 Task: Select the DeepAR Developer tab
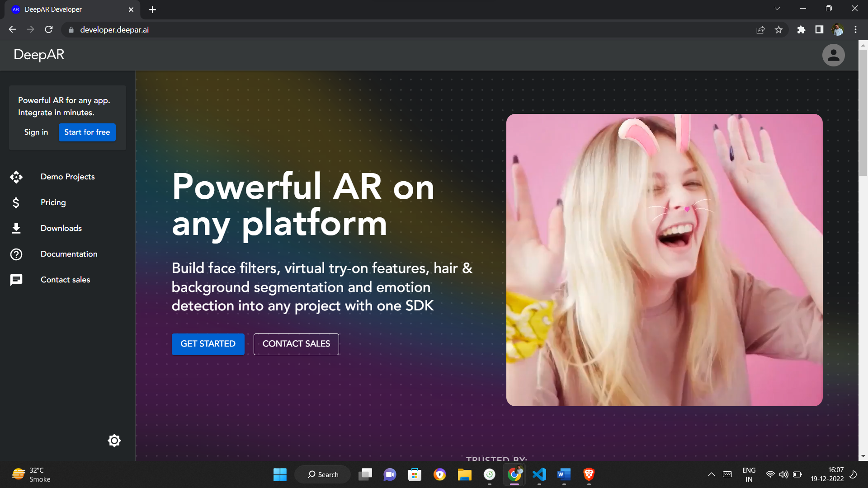pyautogui.click(x=72, y=9)
